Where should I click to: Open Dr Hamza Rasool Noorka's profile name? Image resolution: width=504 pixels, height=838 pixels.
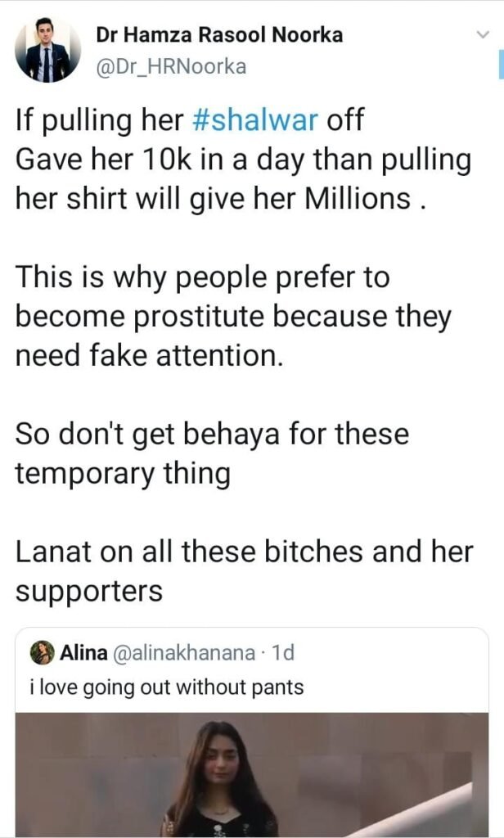219,34
